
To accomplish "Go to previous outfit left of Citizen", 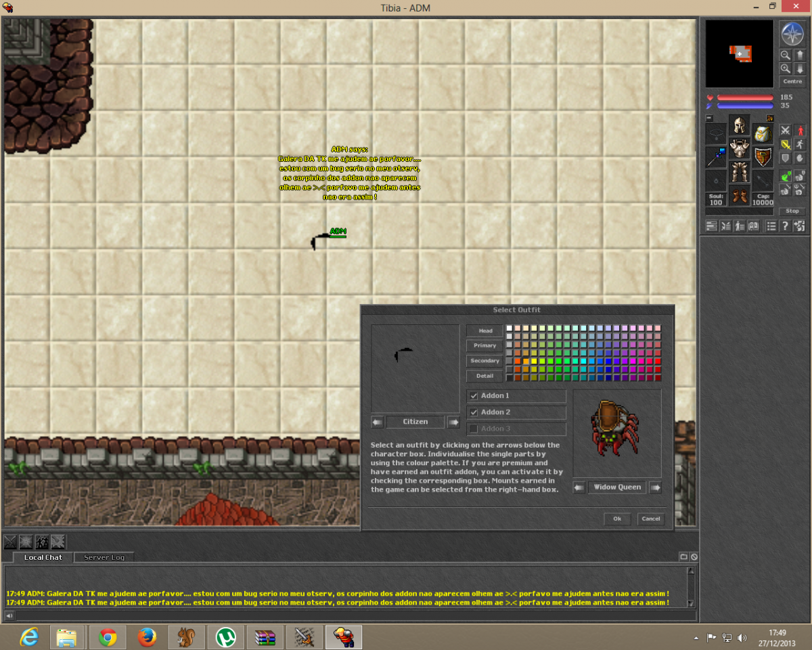I will 377,422.
